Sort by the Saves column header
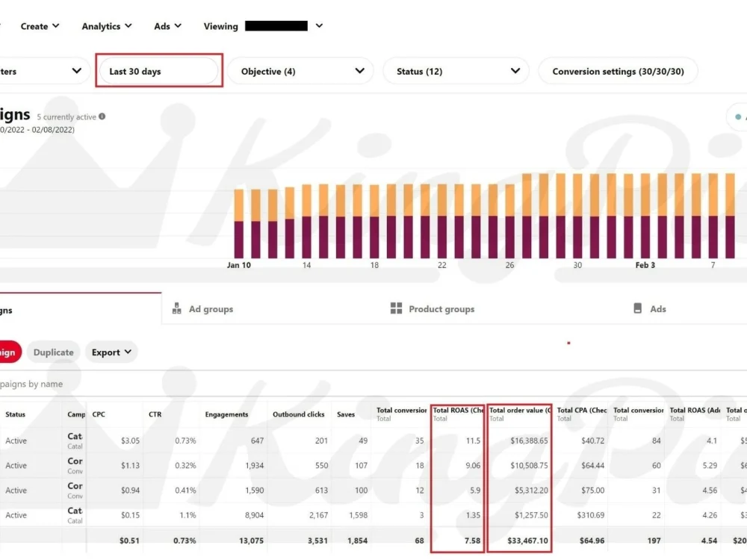The image size is (747, 560). point(346,414)
